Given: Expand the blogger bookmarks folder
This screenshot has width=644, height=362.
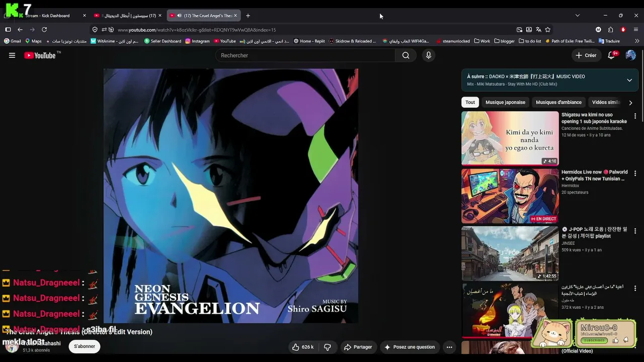Looking at the screenshot, I should (505, 41).
